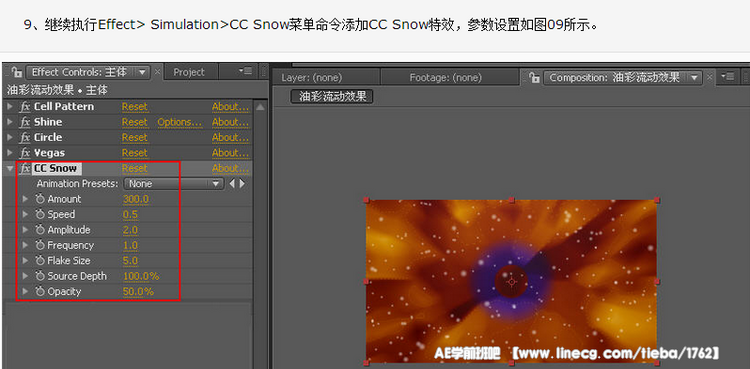Expand the Speed property twirl arrow

click(26, 214)
